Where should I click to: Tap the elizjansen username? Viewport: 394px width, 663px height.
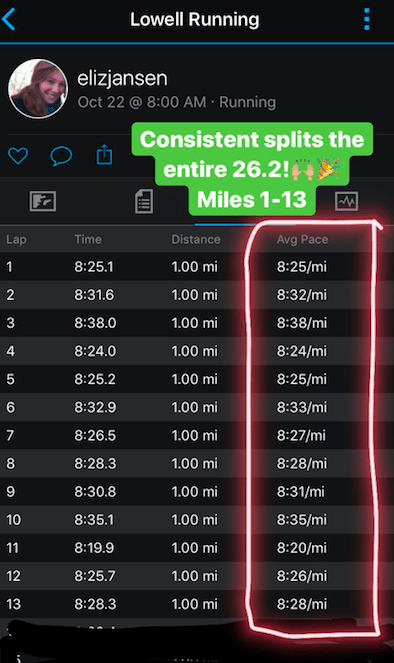[x=122, y=79]
